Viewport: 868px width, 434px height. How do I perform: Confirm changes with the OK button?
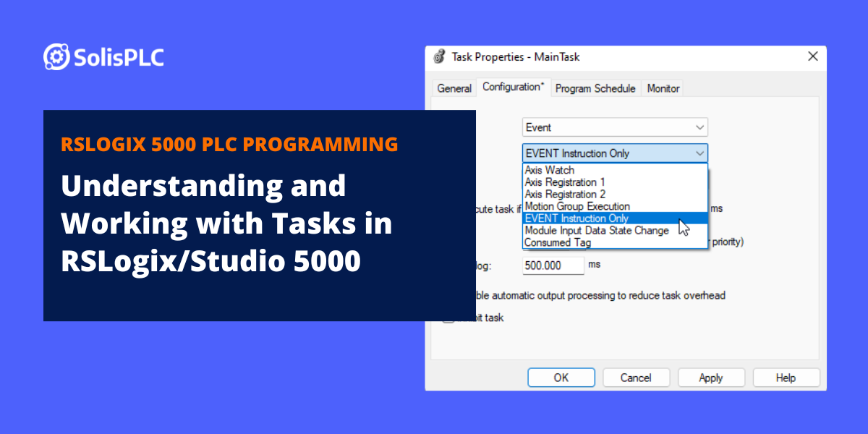pyautogui.click(x=561, y=377)
